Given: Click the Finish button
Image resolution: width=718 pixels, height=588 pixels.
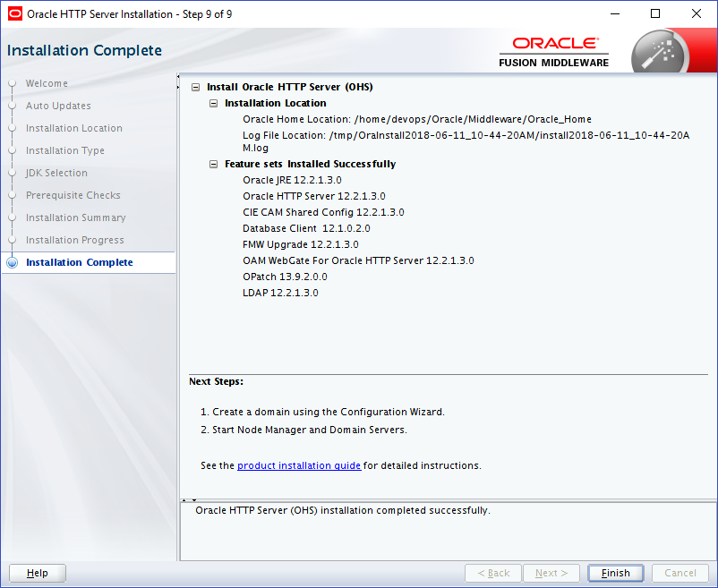Looking at the screenshot, I should [x=615, y=573].
